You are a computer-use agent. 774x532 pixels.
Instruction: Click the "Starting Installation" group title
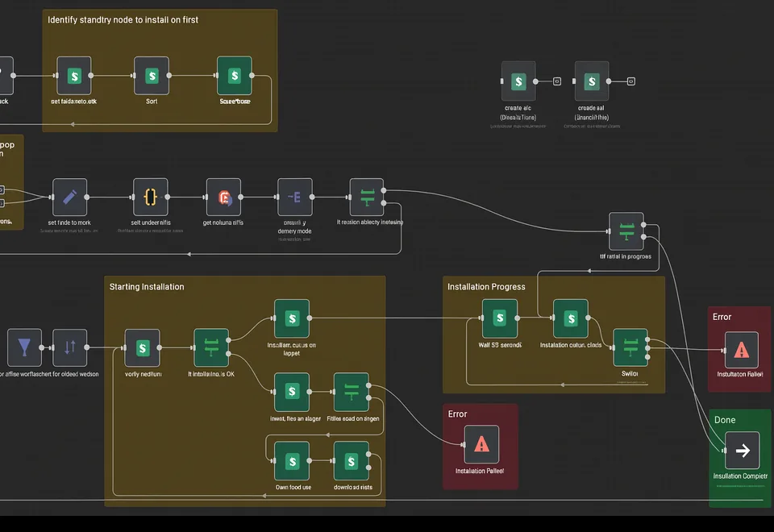[x=147, y=287]
